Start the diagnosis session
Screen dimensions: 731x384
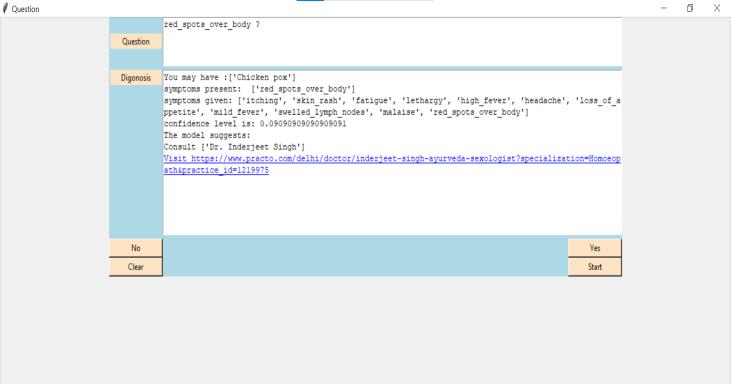tap(595, 267)
